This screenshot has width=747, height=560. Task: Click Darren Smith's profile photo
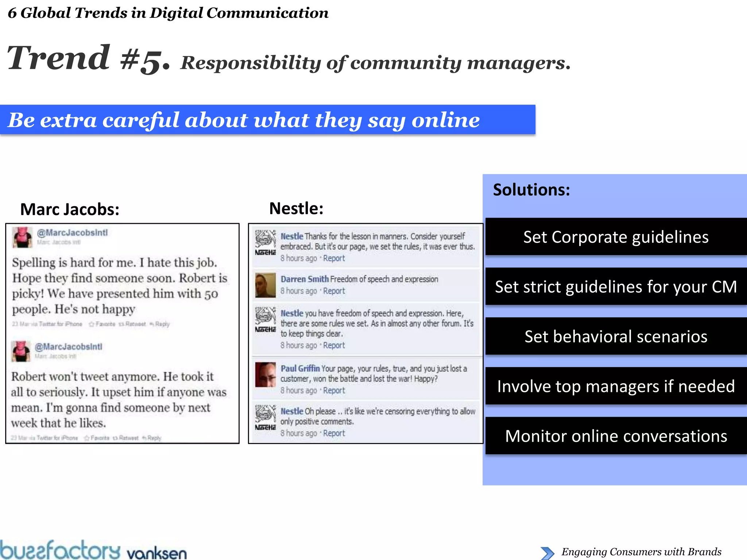265,285
